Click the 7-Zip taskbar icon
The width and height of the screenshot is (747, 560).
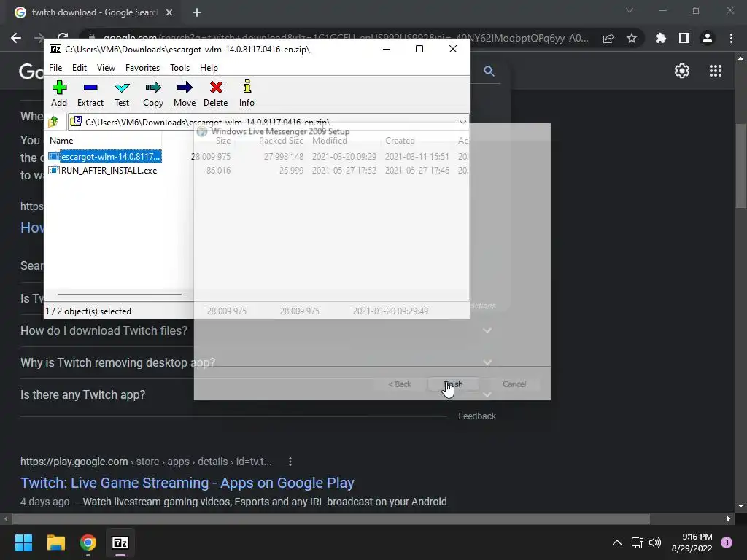(120, 542)
